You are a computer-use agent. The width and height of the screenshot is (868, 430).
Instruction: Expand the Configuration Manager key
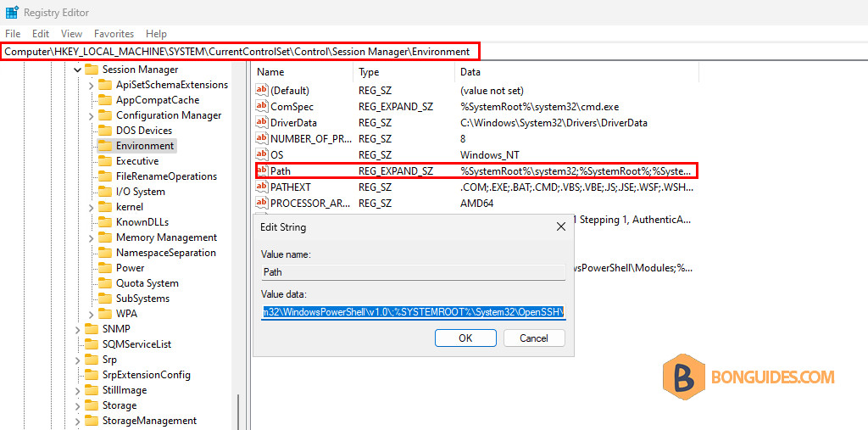(92, 116)
